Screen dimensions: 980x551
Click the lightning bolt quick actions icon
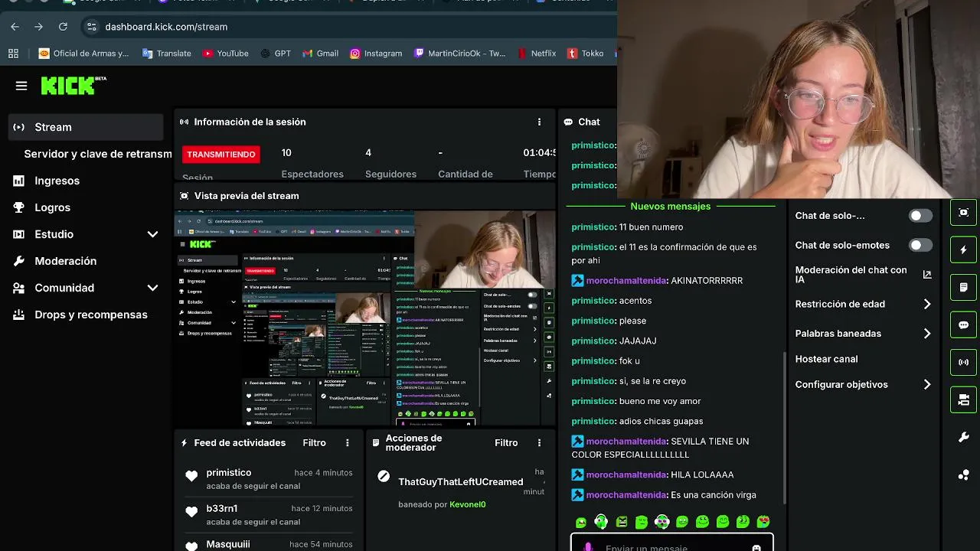coord(963,249)
